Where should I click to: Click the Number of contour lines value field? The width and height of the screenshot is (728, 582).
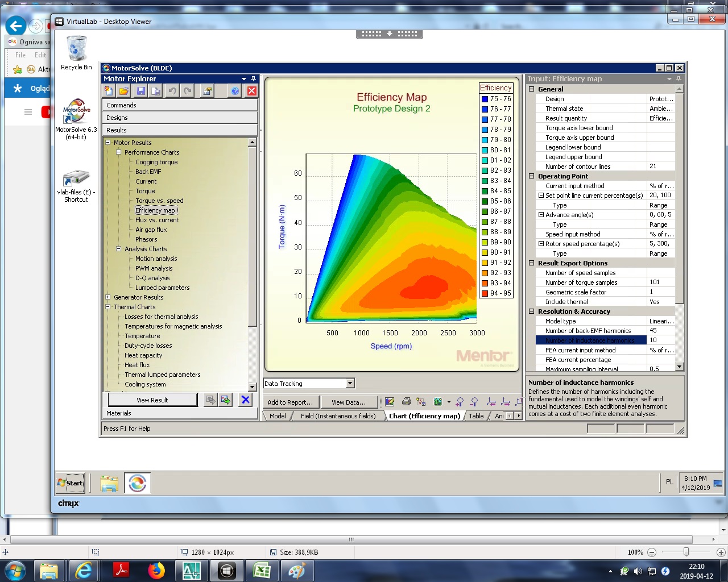coord(660,167)
